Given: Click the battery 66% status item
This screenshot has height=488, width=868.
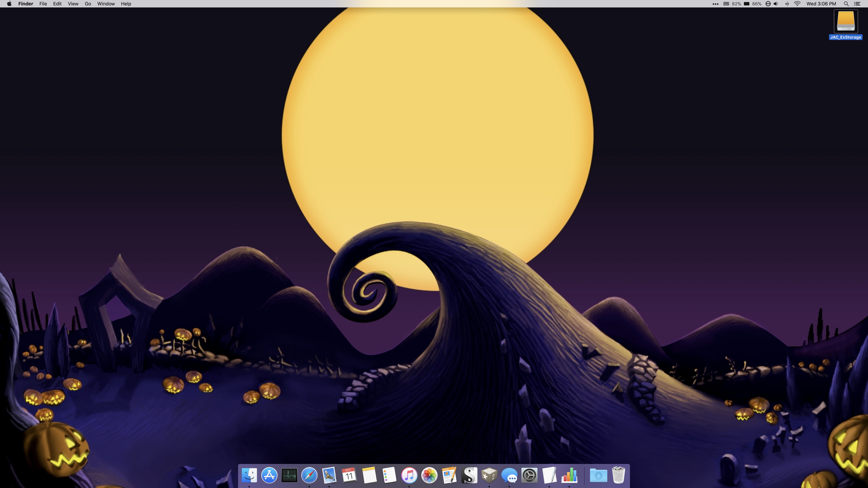Looking at the screenshot, I should (x=753, y=4).
